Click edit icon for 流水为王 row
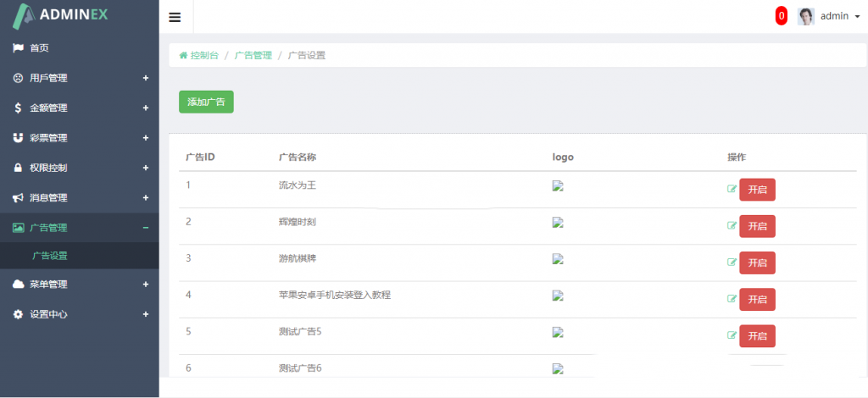 click(732, 190)
